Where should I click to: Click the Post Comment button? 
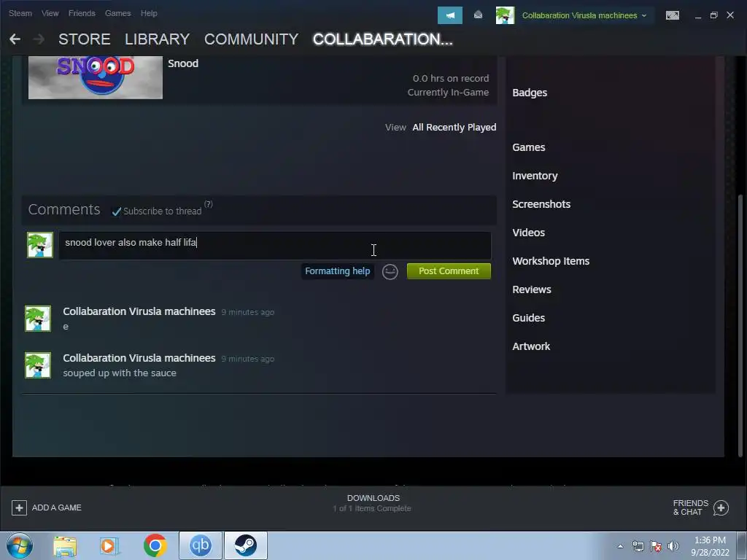pyautogui.click(x=449, y=271)
